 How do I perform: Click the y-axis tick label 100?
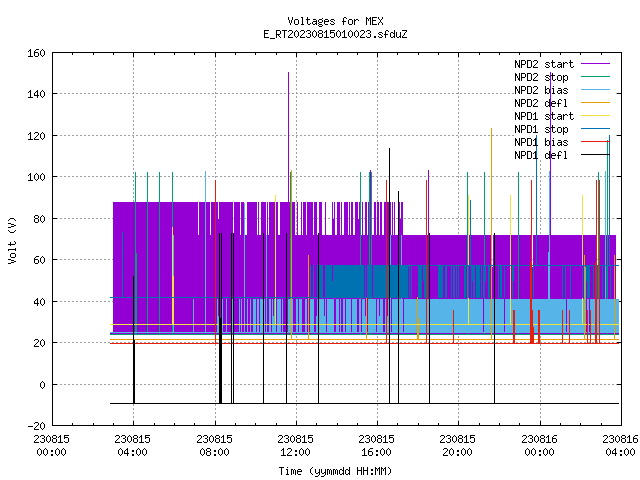coord(36,177)
